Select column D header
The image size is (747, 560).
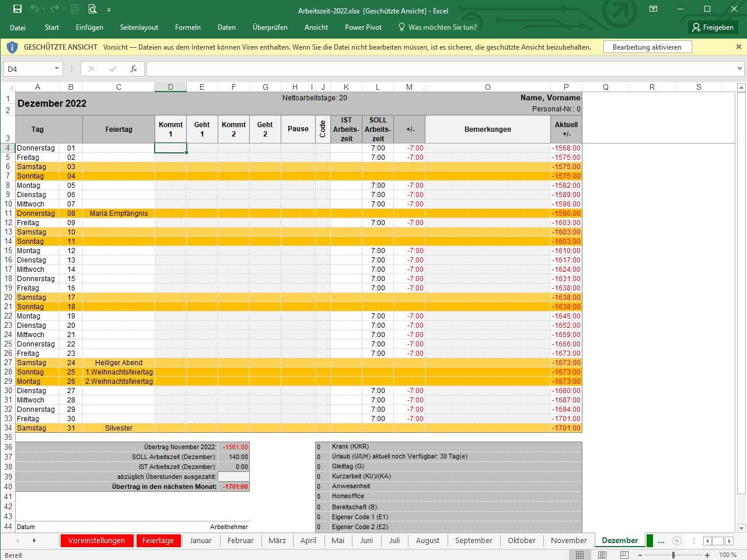click(x=170, y=87)
